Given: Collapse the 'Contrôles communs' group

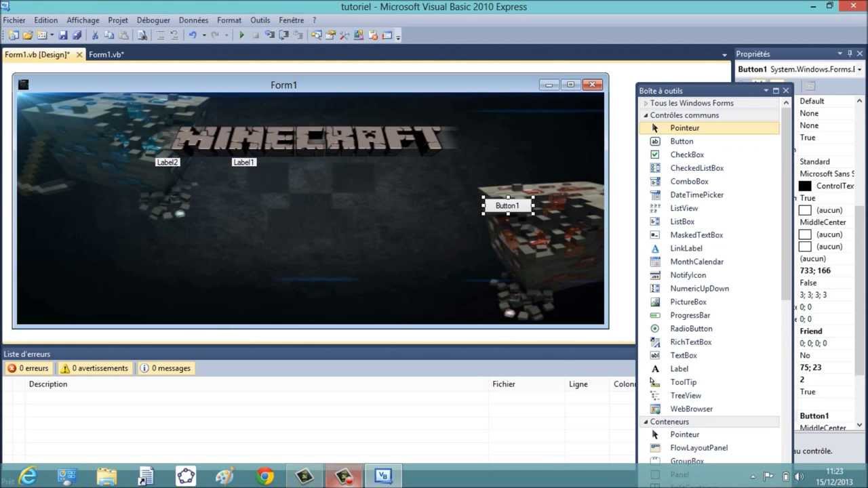Looking at the screenshot, I should point(646,115).
